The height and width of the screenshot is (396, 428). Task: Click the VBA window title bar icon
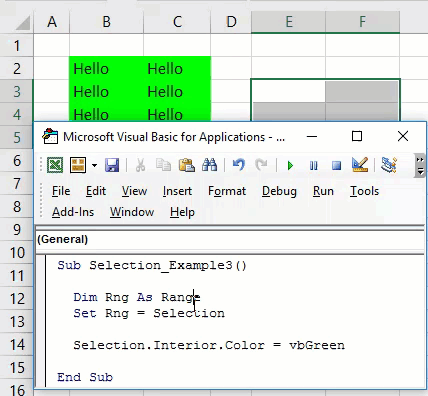50,136
